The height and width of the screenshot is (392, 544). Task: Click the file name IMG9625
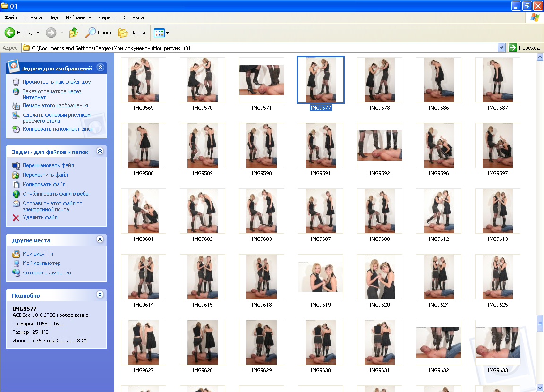click(x=498, y=305)
